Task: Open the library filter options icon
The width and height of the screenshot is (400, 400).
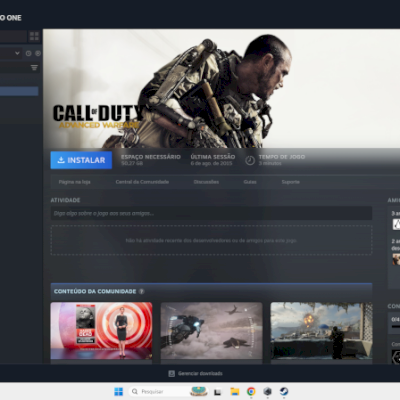Action: point(34,68)
